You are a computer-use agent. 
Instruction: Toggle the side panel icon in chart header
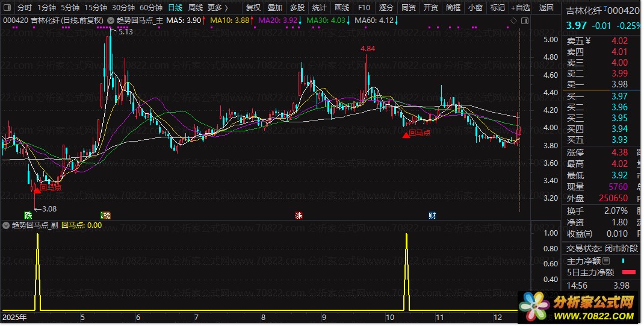524,20
